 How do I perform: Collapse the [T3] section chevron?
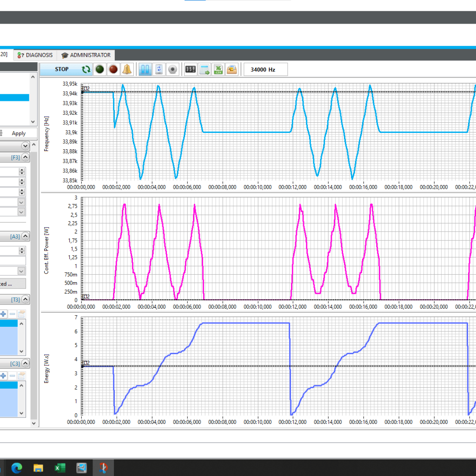26,299
